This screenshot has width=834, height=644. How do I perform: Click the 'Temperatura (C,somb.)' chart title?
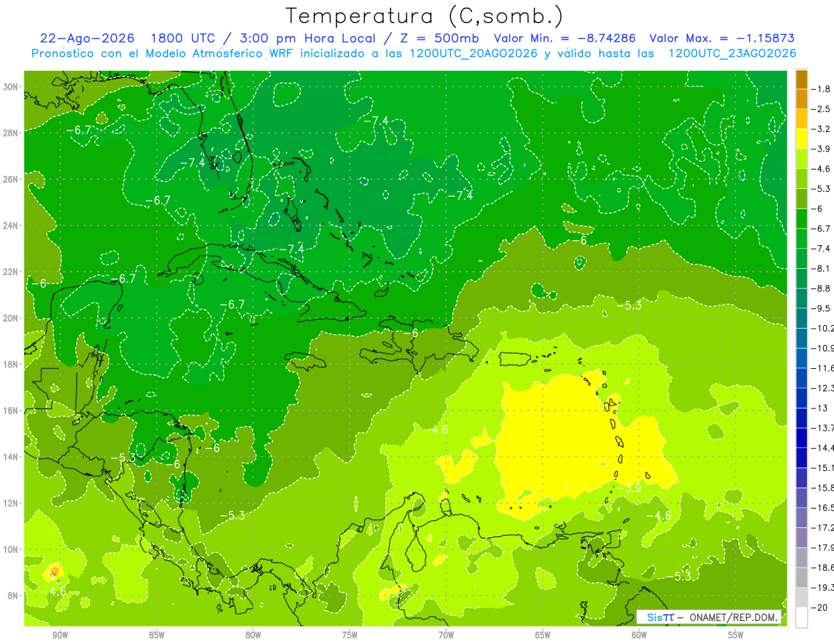pos(425,15)
